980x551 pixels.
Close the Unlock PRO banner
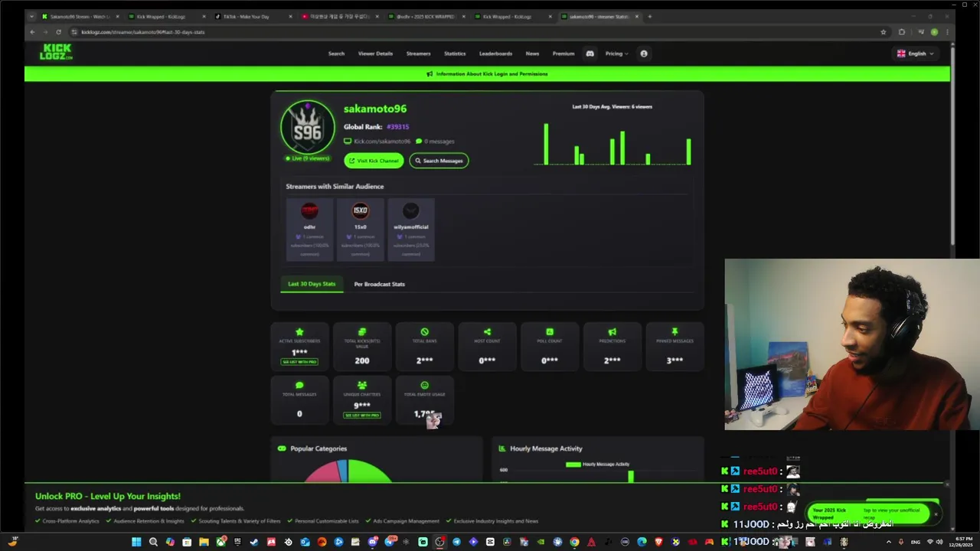click(946, 484)
